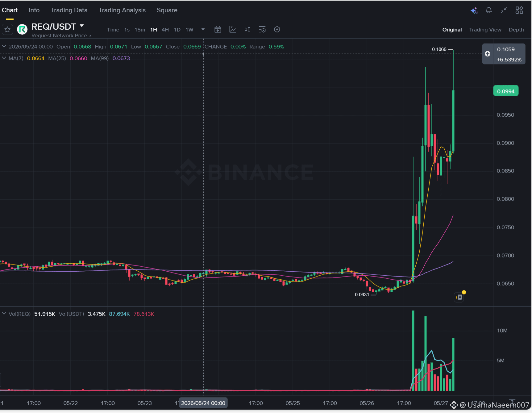Click the 0.0950 price axis label
Image resolution: width=532 pixels, height=413 pixels.
point(505,115)
